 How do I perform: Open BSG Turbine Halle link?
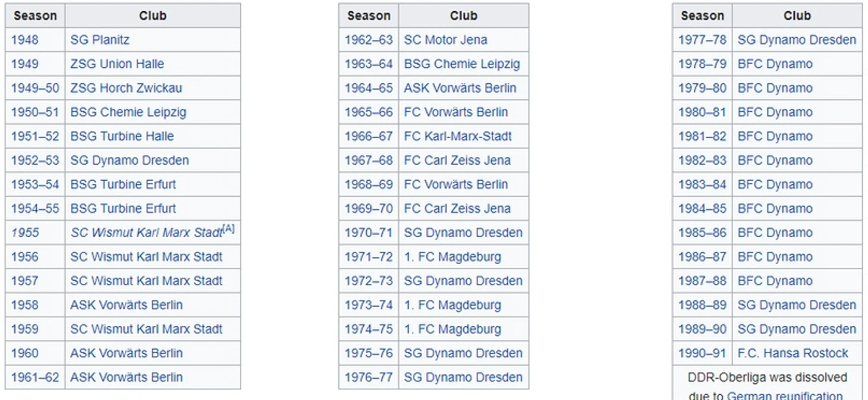pyautogui.click(x=122, y=136)
